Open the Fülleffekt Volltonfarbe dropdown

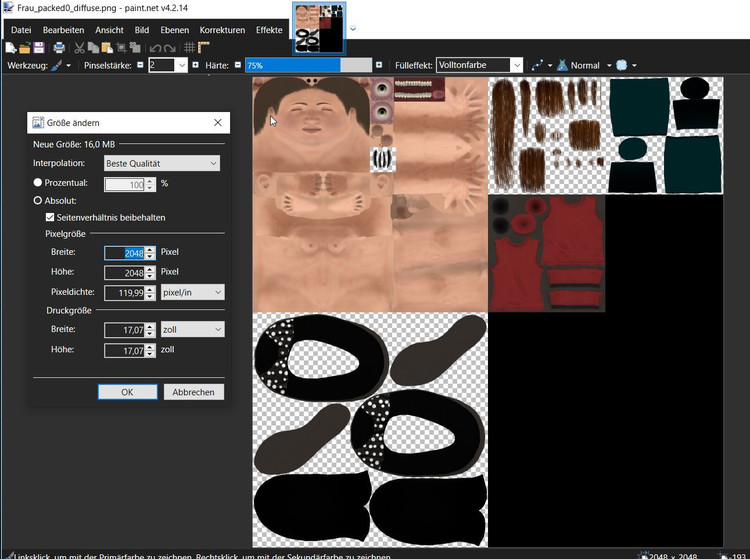tap(479, 65)
